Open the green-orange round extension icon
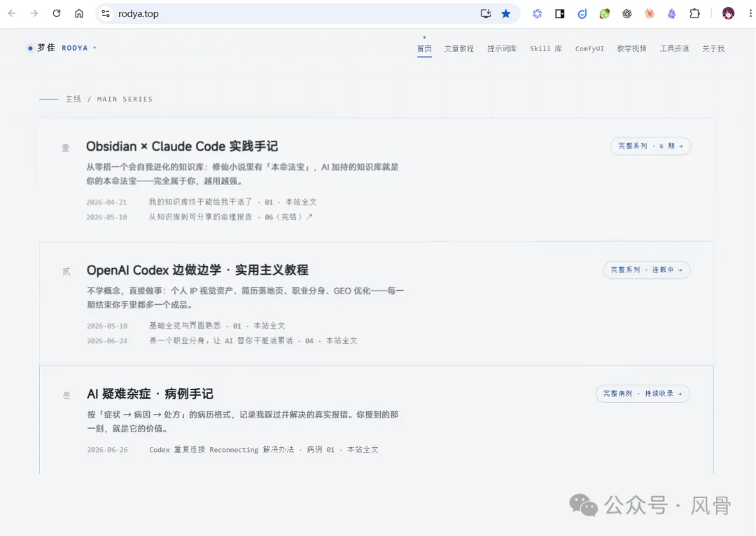Image resolution: width=756 pixels, height=536 pixels. click(x=605, y=13)
